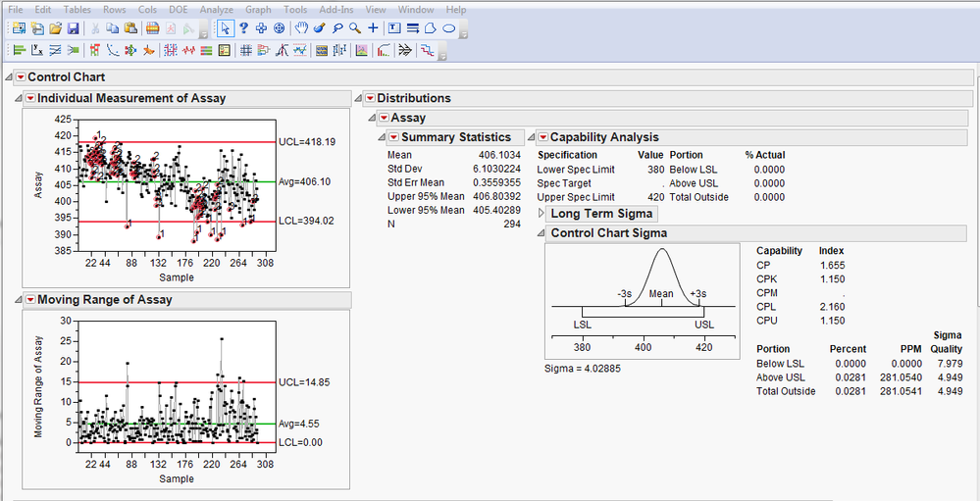Click the New Script toolbar icon
Image resolution: width=980 pixels, height=501 pixels.
[x=37, y=28]
